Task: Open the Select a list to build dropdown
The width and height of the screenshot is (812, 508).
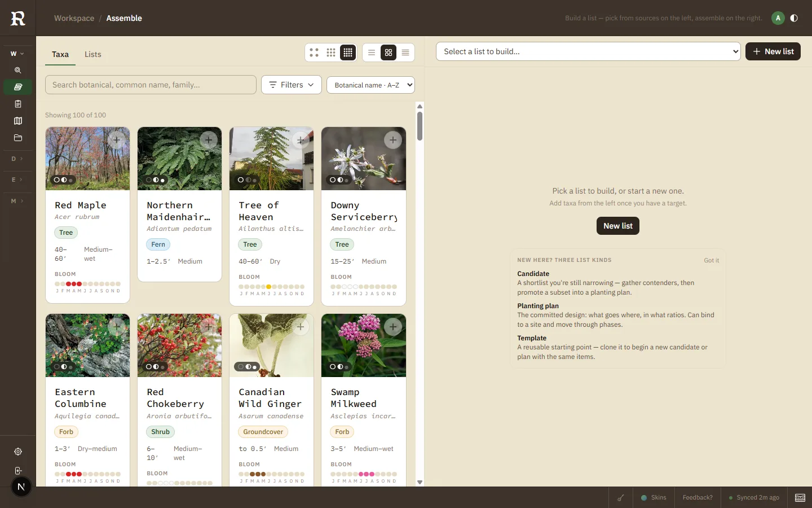Action: pos(588,51)
